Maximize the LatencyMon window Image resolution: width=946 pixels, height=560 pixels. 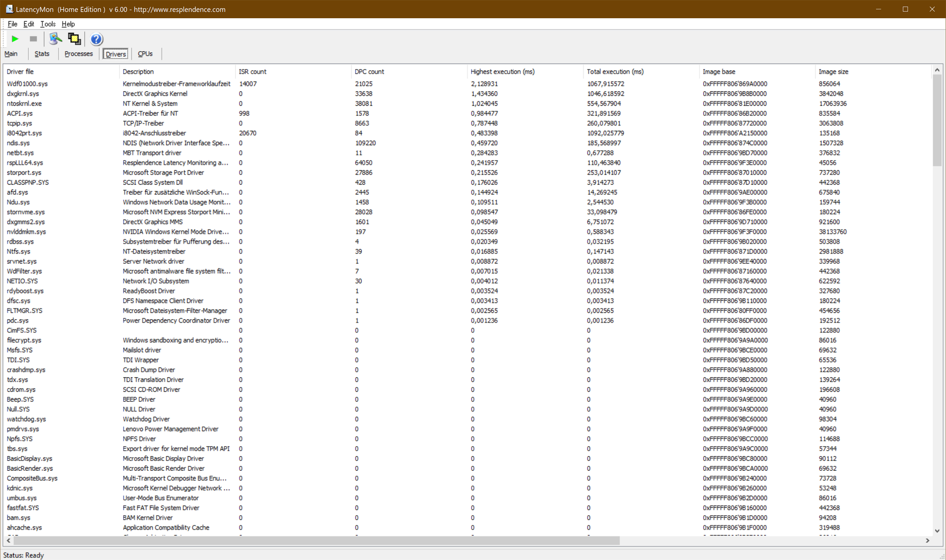click(905, 9)
